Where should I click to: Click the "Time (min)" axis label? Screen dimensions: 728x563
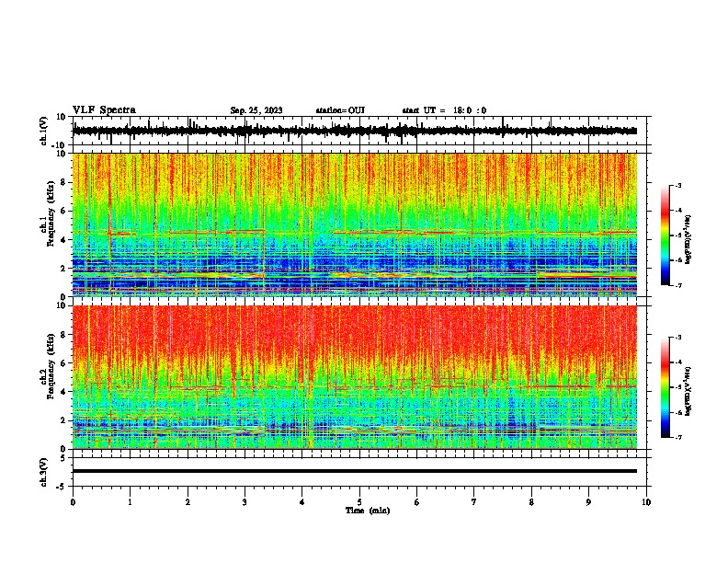coord(368,511)
